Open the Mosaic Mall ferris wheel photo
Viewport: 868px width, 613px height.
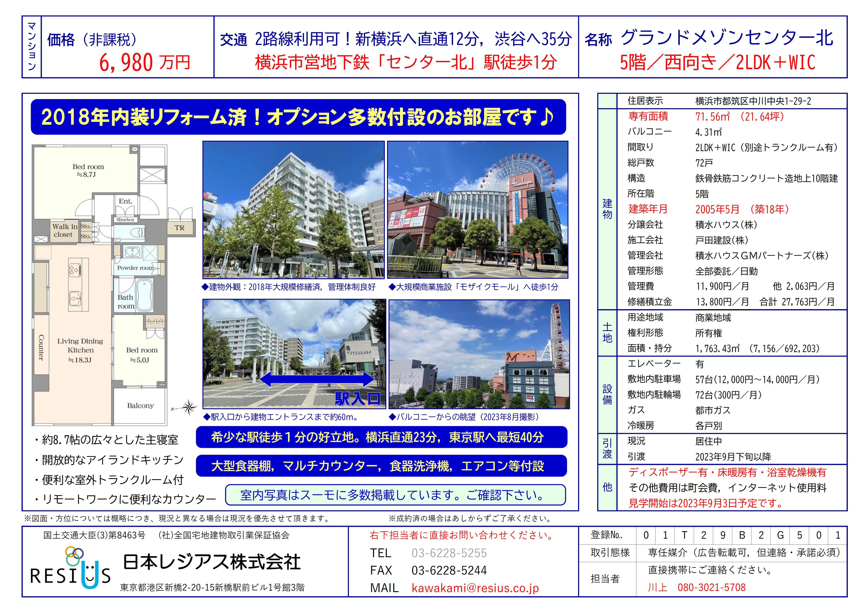pos(478,210)
